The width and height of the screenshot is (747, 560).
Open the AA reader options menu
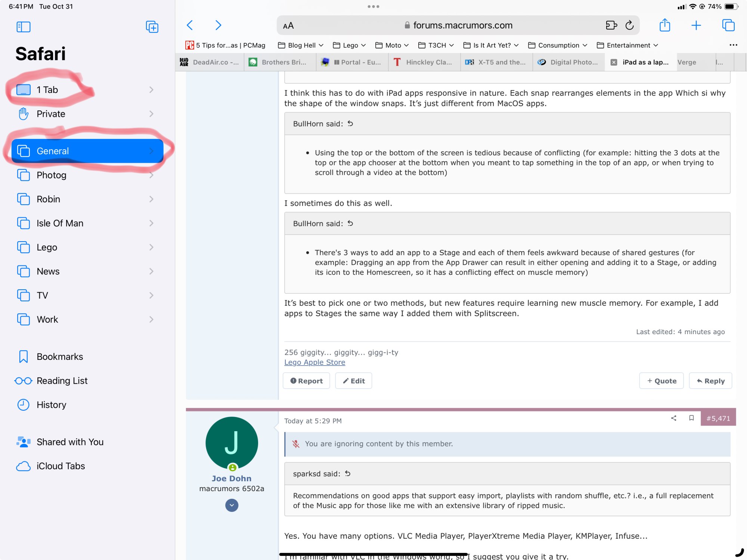tap(288, 25)
